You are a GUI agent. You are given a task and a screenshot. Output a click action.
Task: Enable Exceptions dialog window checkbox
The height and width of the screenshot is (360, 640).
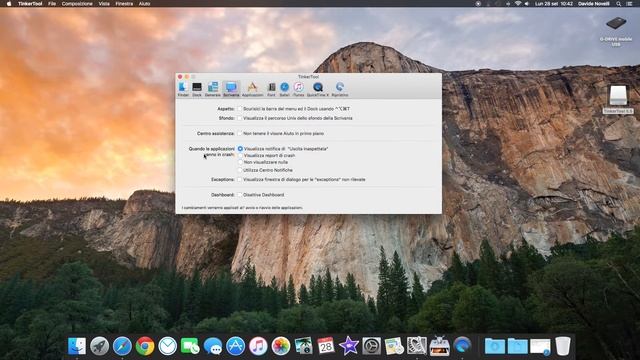click(240, 180)
